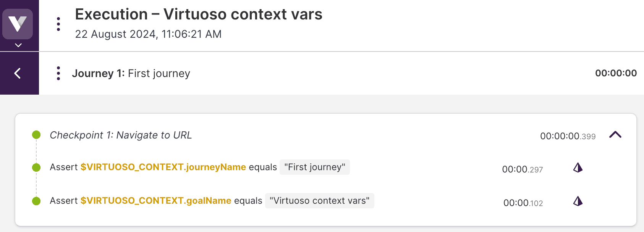This screenshot has height=232, width=644.
Task: Click the green dot beside the journeyName assertion
Action: click(36, 167)
